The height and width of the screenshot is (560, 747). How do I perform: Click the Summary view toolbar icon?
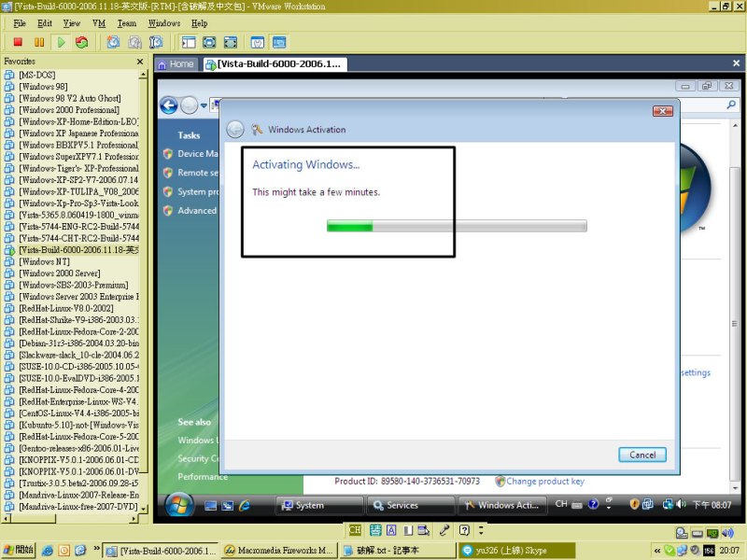[x=258, y=42]
